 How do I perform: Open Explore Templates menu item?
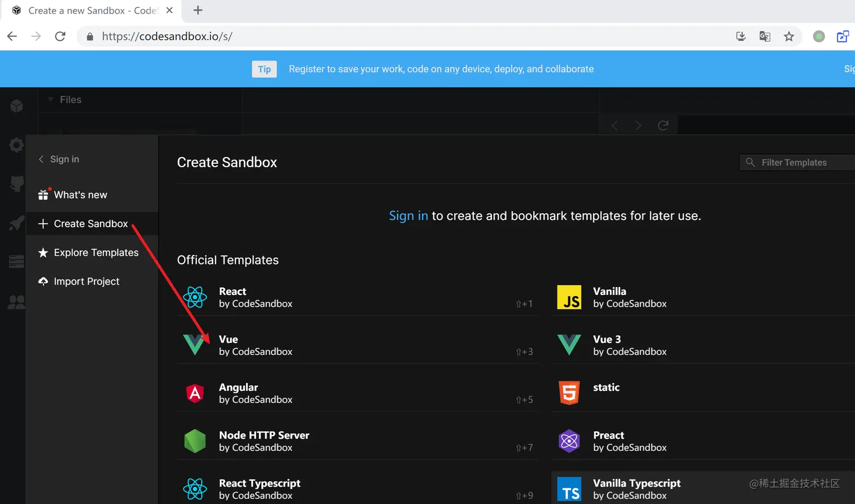coord(92,253)
